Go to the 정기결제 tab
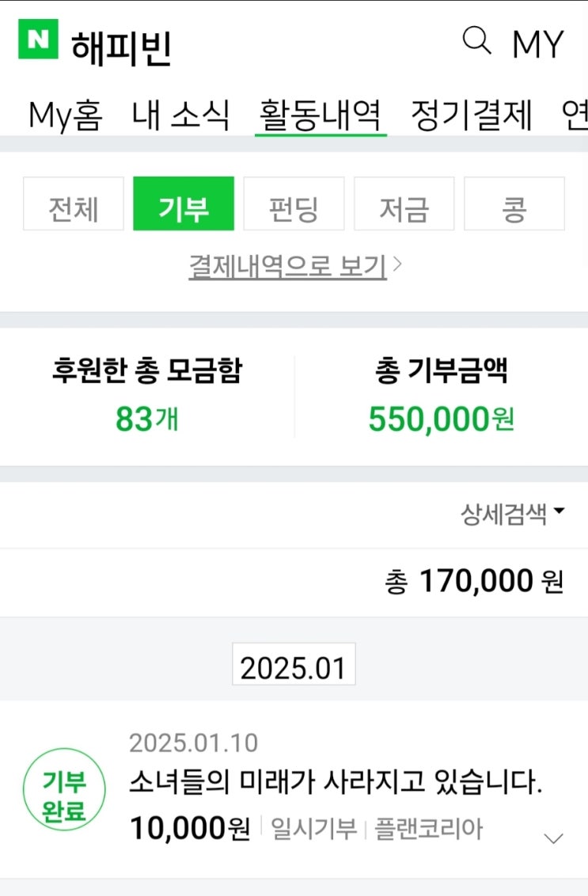Viewport: 588px width, 896px height. pyautogui.click(x=472, y=116)
